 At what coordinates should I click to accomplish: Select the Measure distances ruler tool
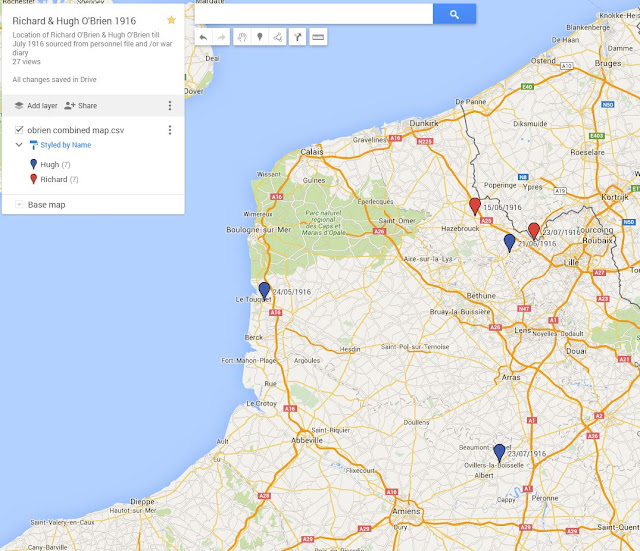click(x=318, y=37)
